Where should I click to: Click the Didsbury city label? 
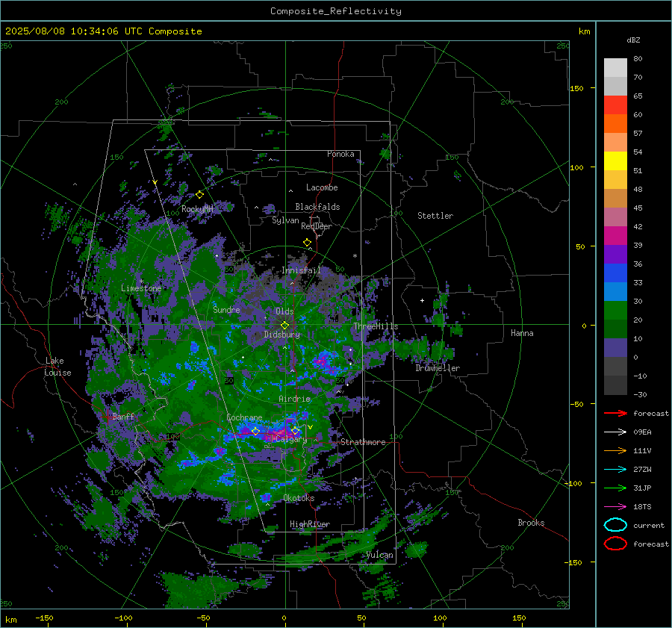(x=281, y=335)
